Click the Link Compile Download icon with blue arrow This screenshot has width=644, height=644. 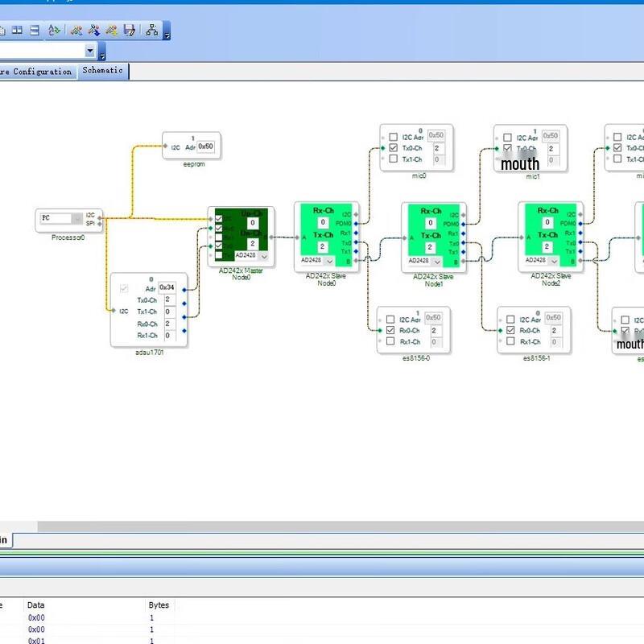coord(93,30)
